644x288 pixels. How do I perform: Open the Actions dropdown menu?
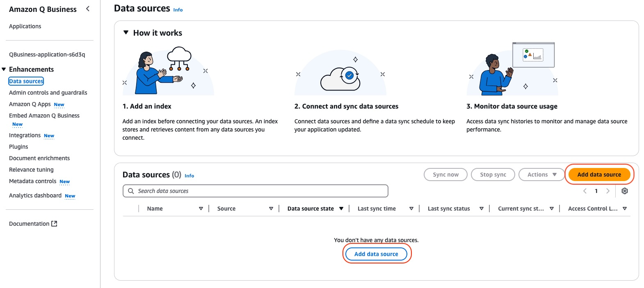542,175
